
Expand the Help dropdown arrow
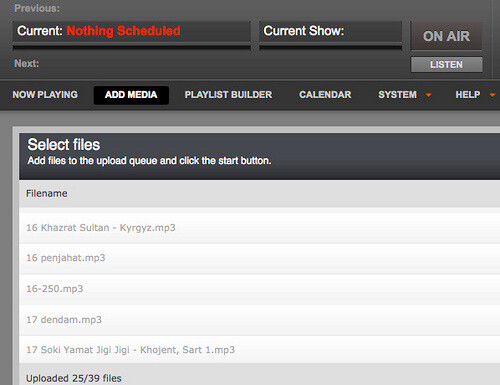click(x=492, y=96)
